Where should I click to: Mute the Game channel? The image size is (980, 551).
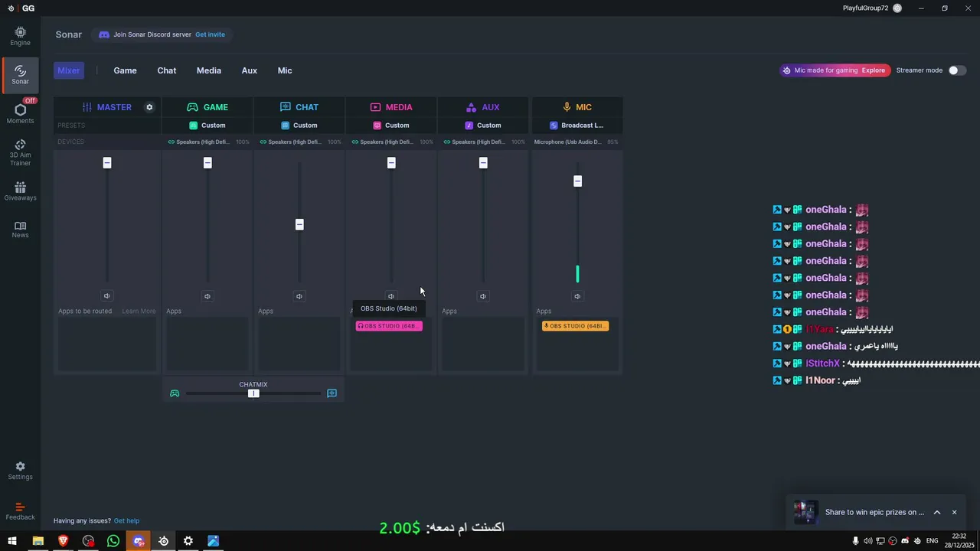pos(207,296)
